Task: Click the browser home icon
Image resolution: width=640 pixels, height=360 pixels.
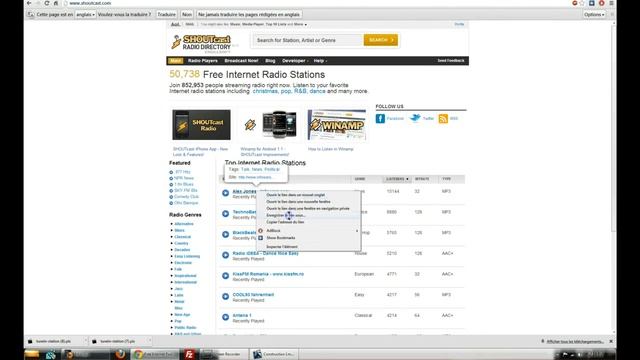Action: click(x=56, y=3)
